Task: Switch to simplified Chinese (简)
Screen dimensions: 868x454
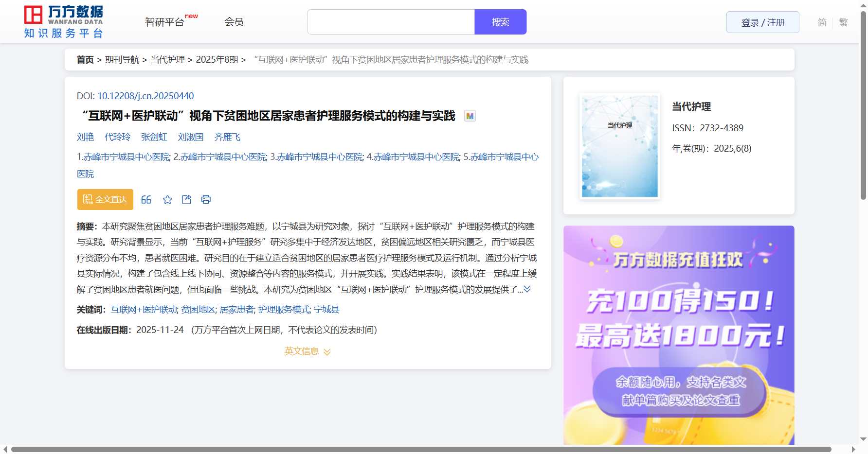Action: [822, 22]
